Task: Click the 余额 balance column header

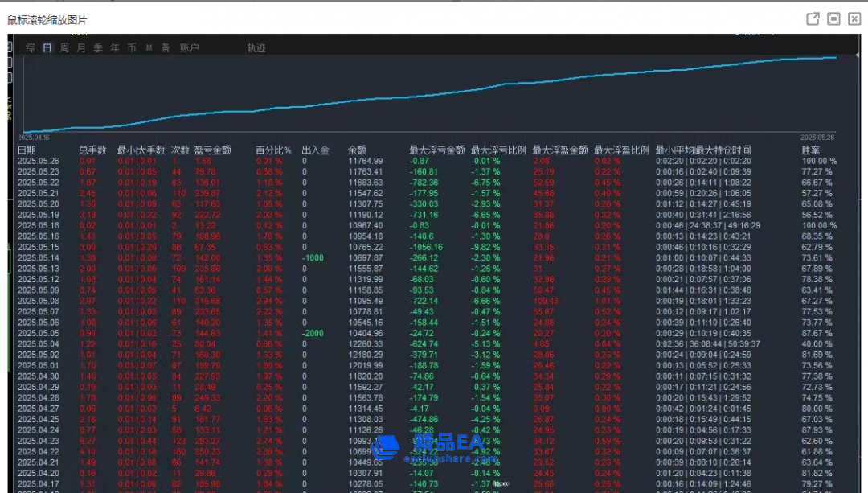Action: [357, 150]
